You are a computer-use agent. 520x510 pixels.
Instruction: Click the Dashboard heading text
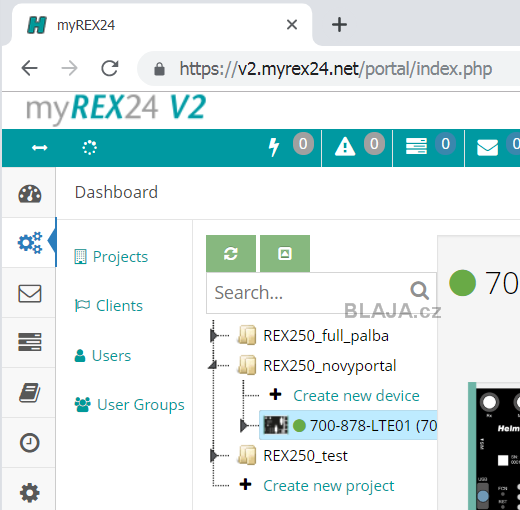click(x=116, y=192)
